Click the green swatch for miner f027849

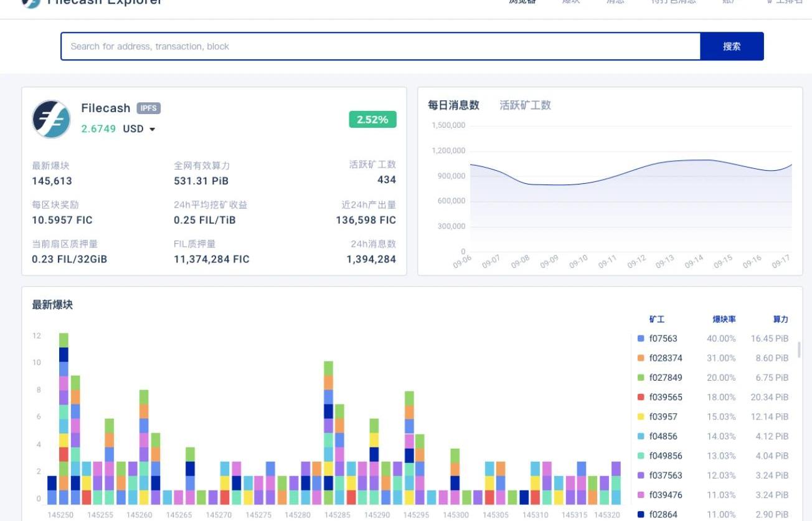pos(641,378)
